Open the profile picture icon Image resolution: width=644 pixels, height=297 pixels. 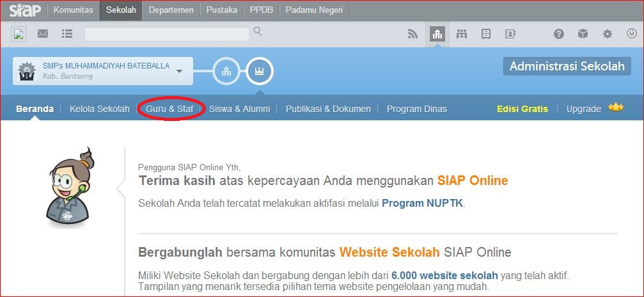click(19, 34)
